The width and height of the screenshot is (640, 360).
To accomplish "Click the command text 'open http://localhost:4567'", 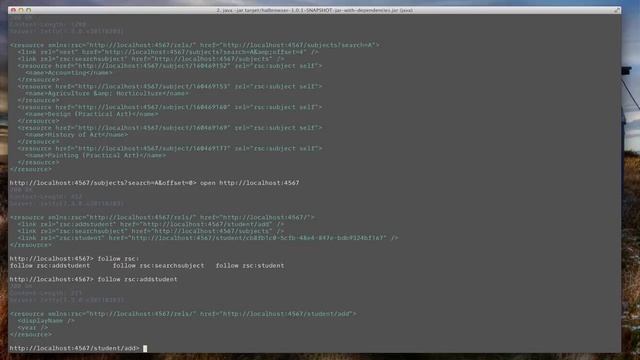I will point(249,183).
